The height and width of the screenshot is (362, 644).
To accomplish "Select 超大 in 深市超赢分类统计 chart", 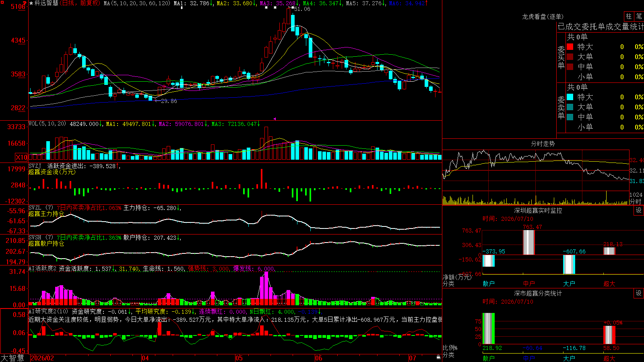I will tap(609, 358).
